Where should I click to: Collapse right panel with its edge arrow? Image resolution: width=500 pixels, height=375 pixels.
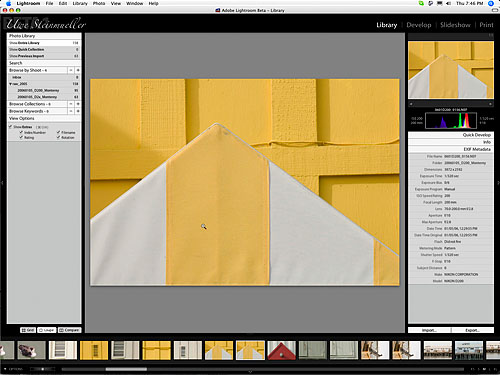[498, 183]
